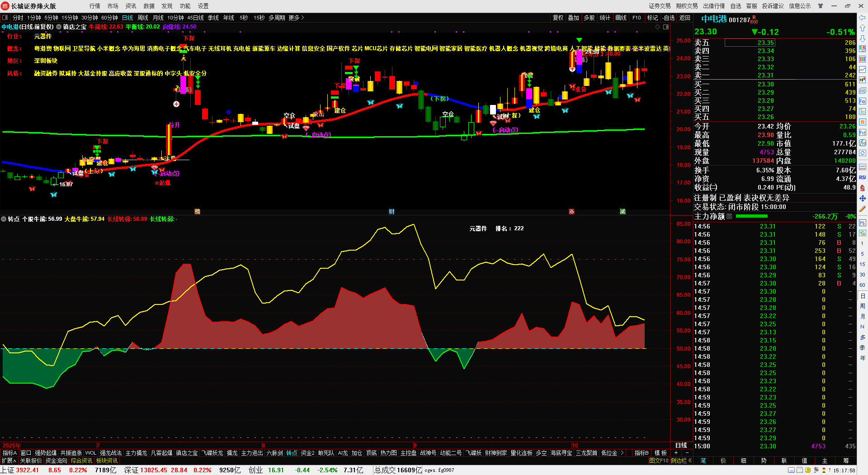Click the red dollar sign icon in sidebar
868x475 pixels.
[x=863, y=188]
